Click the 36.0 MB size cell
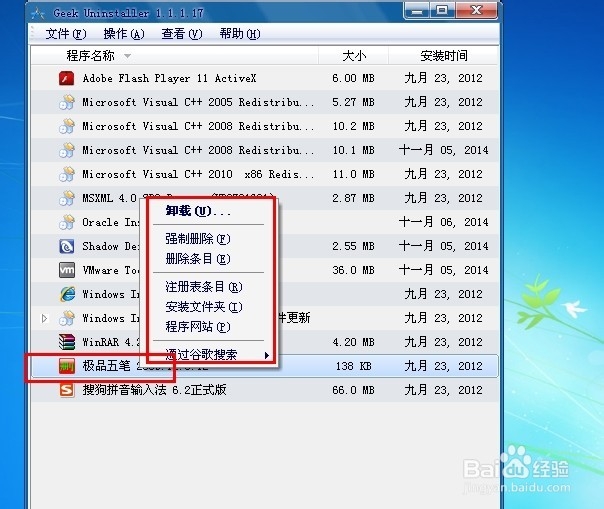The width and height of the screenshot is (604, 509). coord(353,270)
